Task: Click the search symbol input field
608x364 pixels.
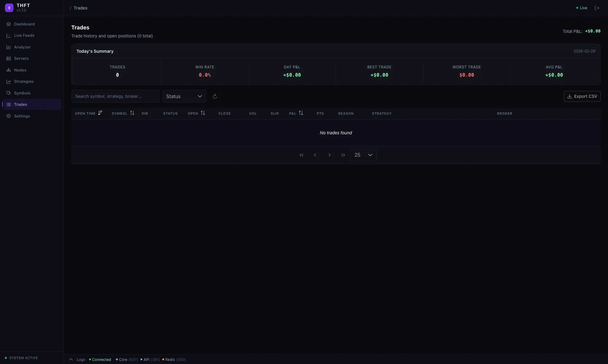Action: tap(115, 96)
